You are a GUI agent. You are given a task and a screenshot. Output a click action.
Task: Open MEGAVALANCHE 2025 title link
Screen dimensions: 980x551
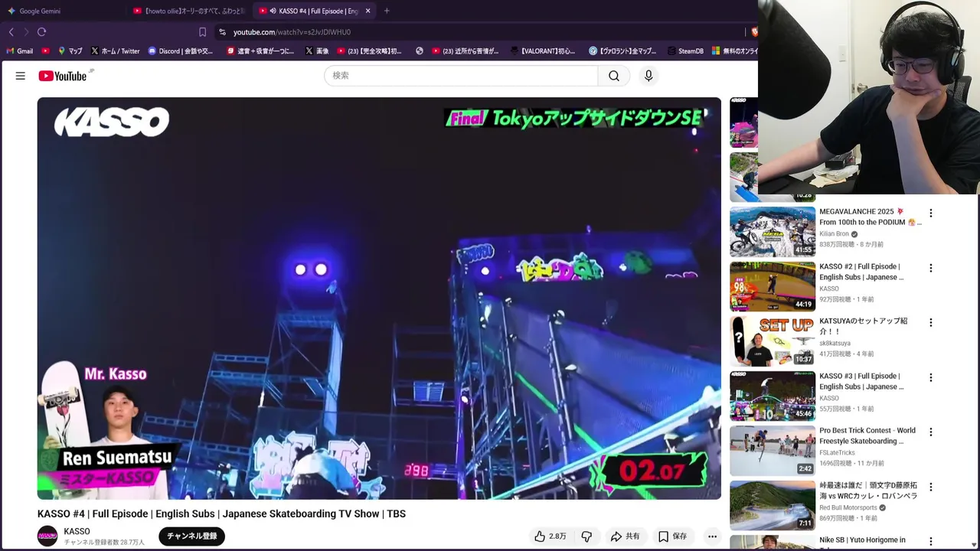[870, 217]
